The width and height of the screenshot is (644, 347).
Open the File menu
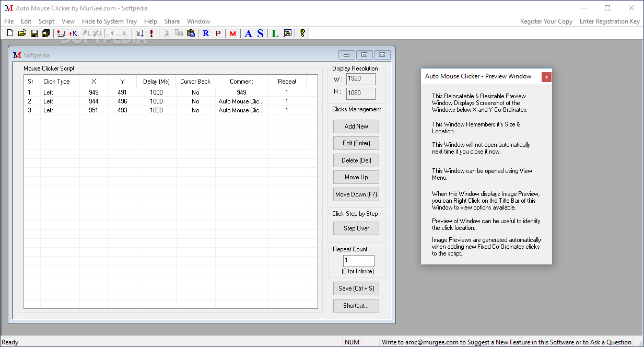pyautogui.click(x=9, y=21)
